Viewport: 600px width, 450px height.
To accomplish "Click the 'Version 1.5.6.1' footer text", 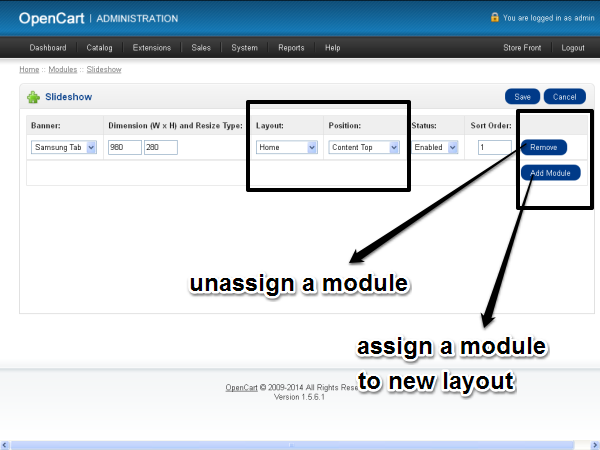I will point(299,397).
